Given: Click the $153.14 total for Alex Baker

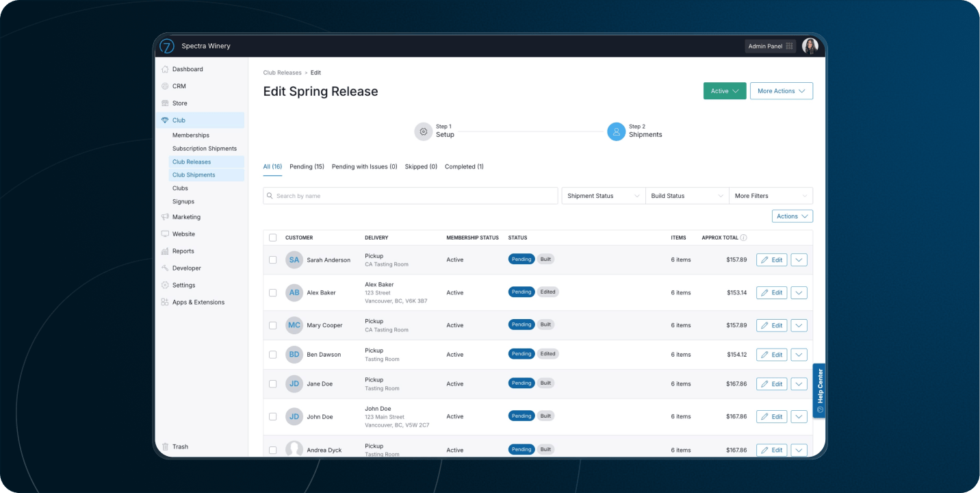Looking at the screenshot, I should click(737, 292).
